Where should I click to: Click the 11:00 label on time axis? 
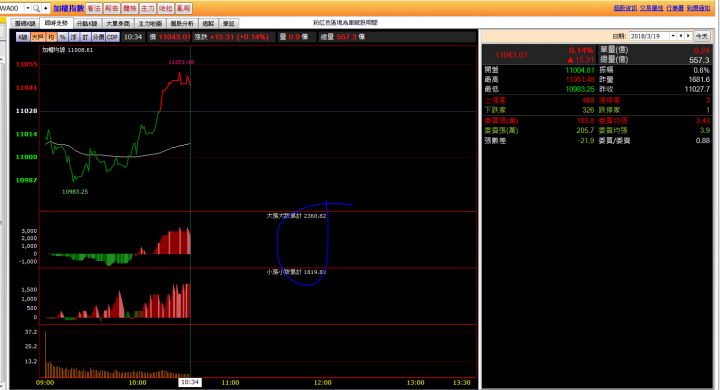point(230,383)
